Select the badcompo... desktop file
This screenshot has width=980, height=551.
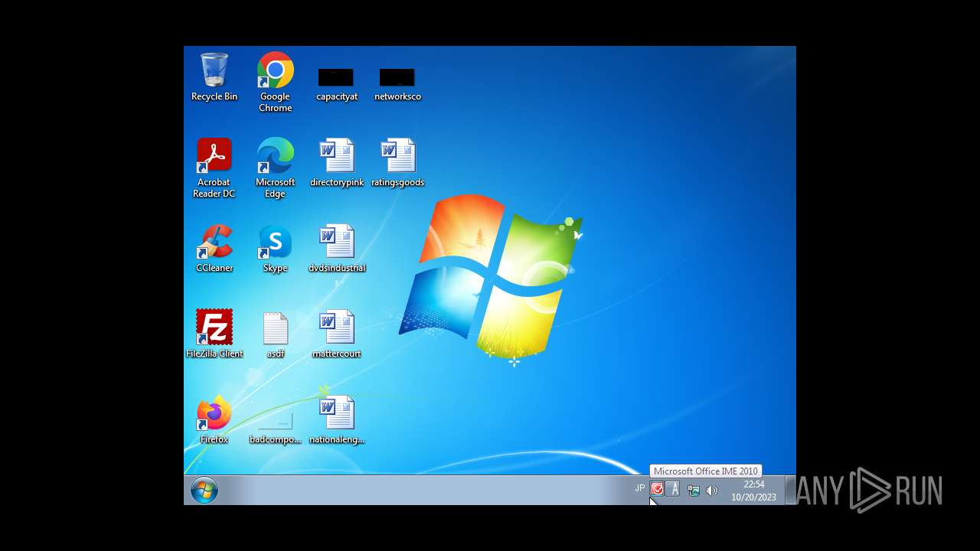click(x=276, y=429)
